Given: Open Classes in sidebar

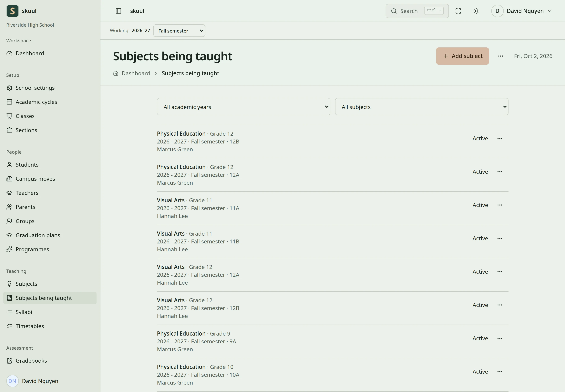Looking at the screenshot, I should (50, 116).
